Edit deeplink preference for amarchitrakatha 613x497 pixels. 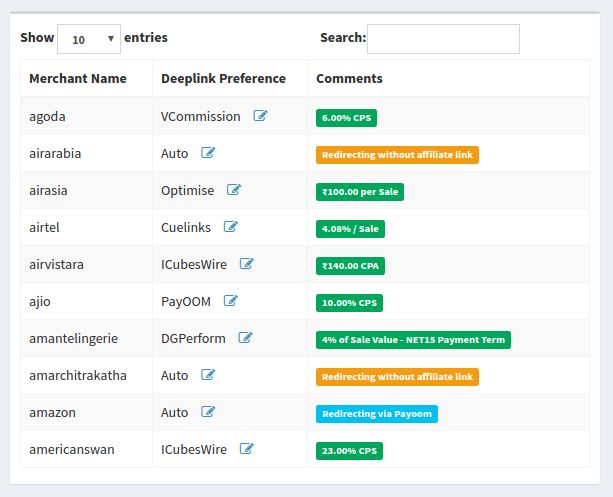[208, 375]
